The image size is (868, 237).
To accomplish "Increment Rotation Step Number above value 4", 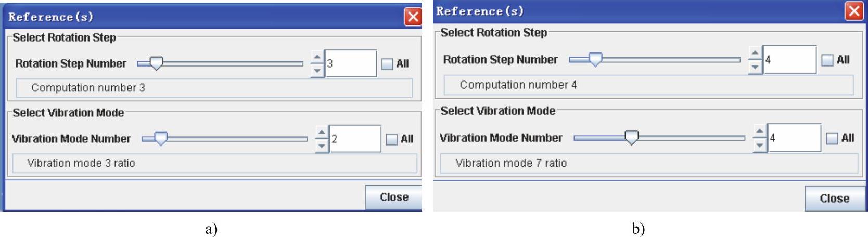I will tap(755, 53).
